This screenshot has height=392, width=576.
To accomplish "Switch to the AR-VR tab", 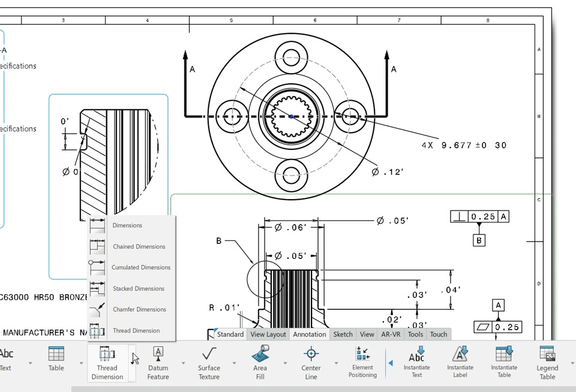I will click(x=391, y=334).
